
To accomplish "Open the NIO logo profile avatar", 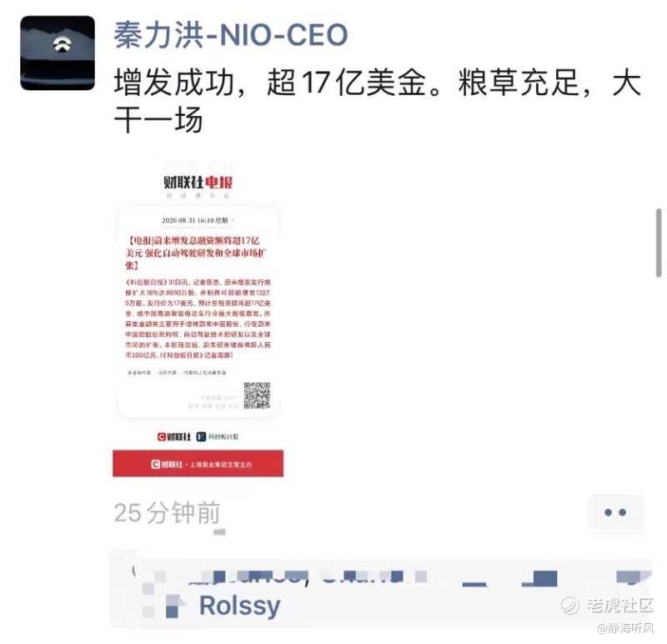I will coord(58,53).
